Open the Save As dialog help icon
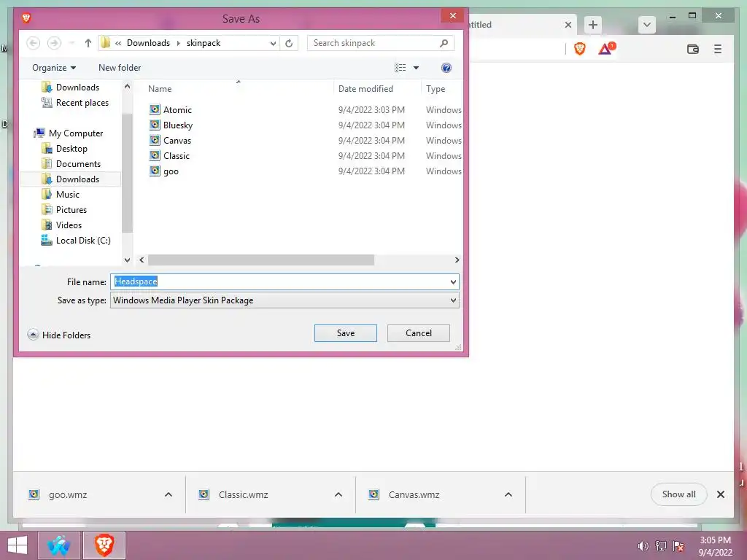747x560 pixels. 446,68
